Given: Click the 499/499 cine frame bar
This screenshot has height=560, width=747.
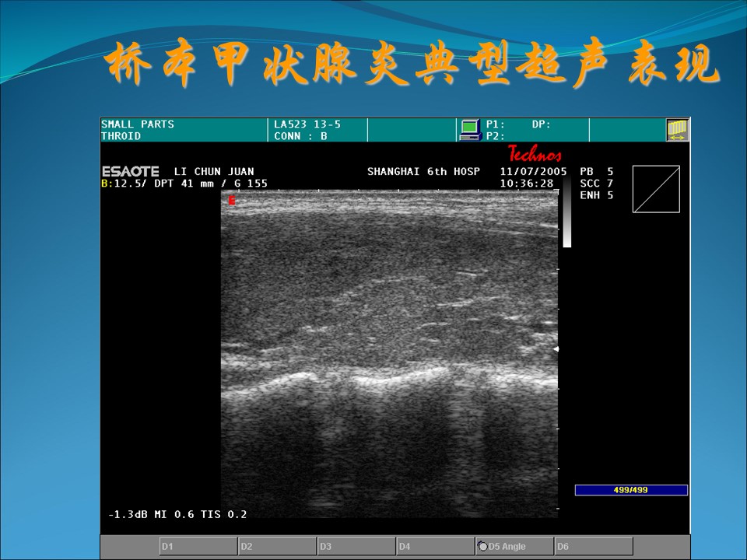Looking at the screenshot, I should (631, 490).
